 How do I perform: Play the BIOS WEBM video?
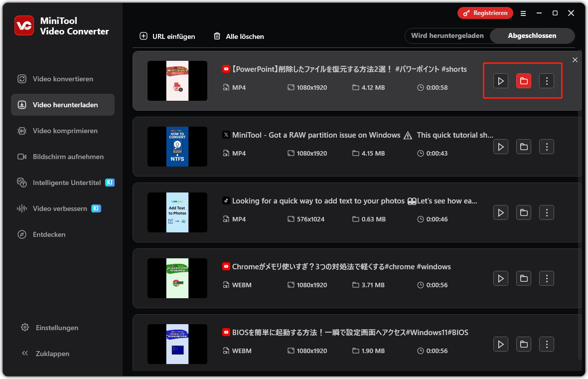pos(501,345)
